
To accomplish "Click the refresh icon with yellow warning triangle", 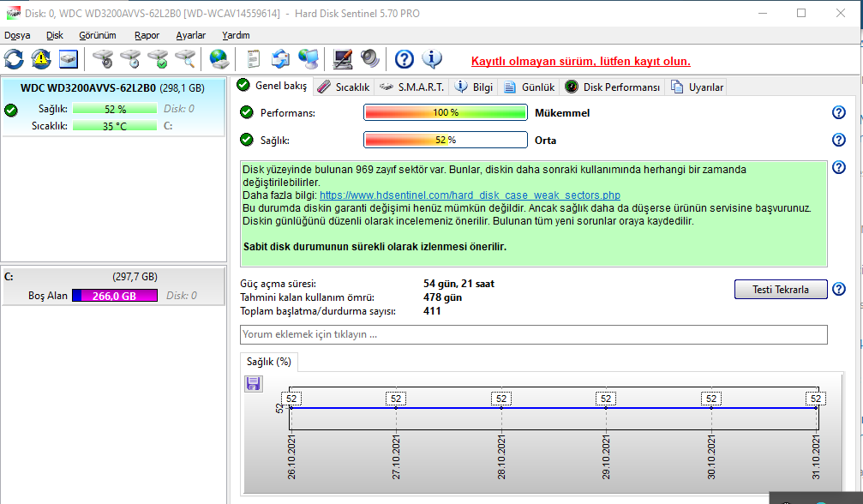I will click(x=41, y=59).
